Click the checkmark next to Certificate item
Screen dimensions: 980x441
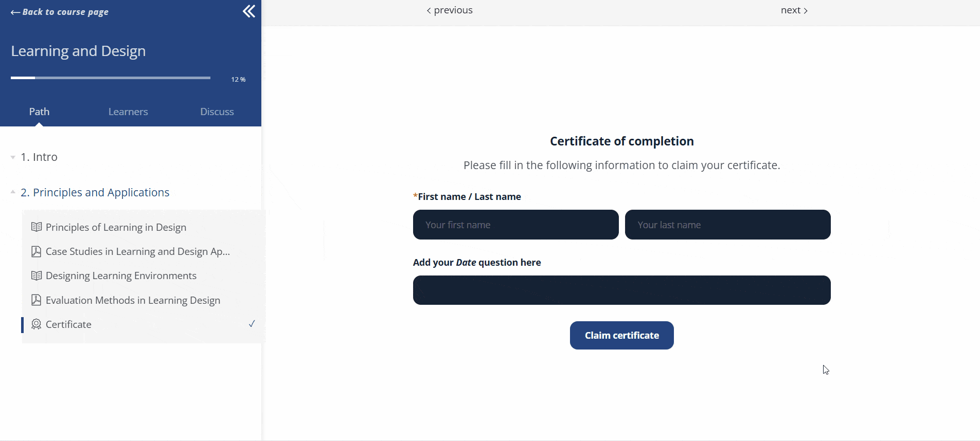pos(252,324)
